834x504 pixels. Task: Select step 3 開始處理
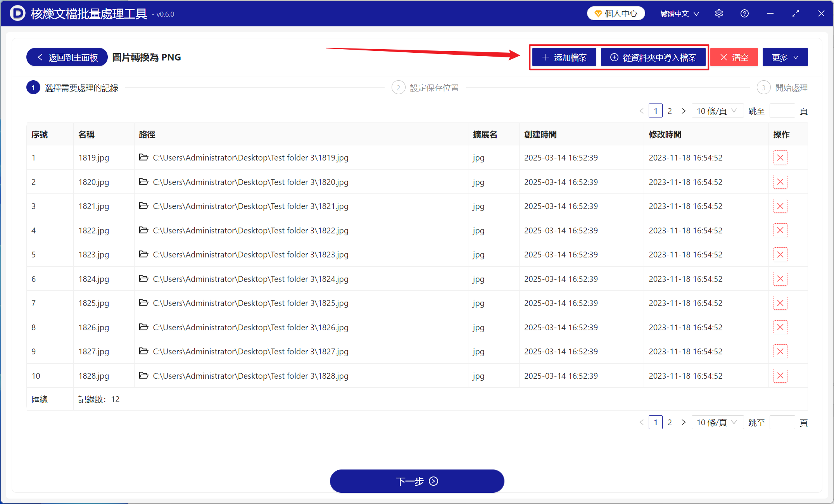[782, 88]
